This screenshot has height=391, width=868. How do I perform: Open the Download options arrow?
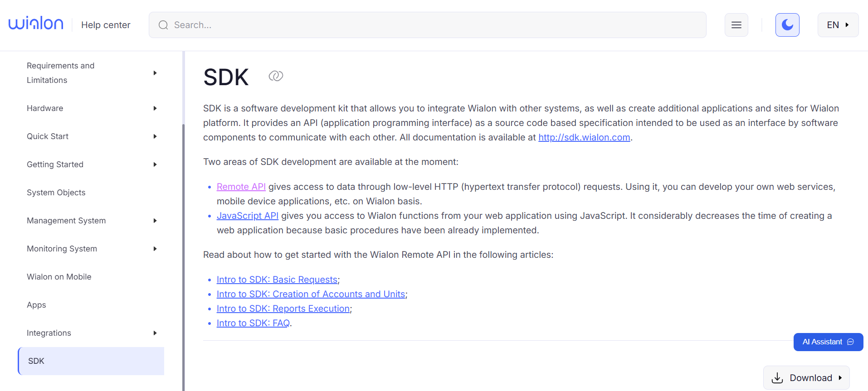point(840,378)
